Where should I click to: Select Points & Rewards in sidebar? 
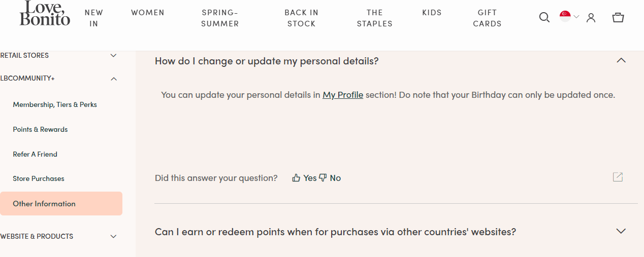coord(40,129)
